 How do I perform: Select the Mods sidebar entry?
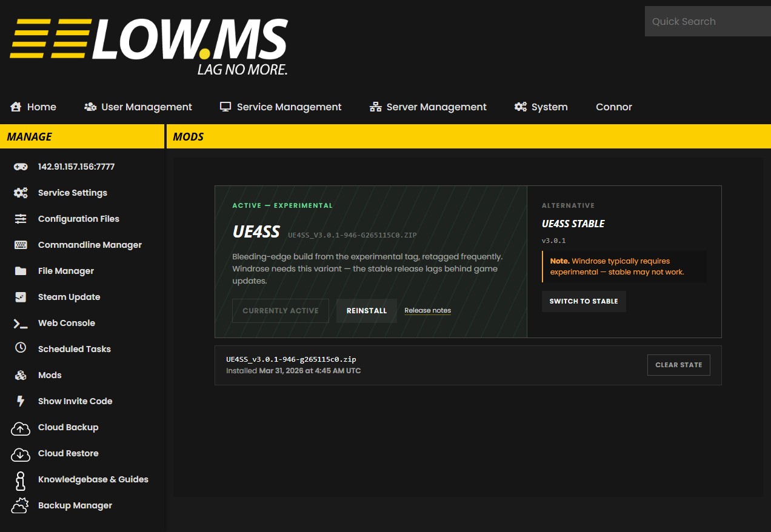click(x=50, y=375)
